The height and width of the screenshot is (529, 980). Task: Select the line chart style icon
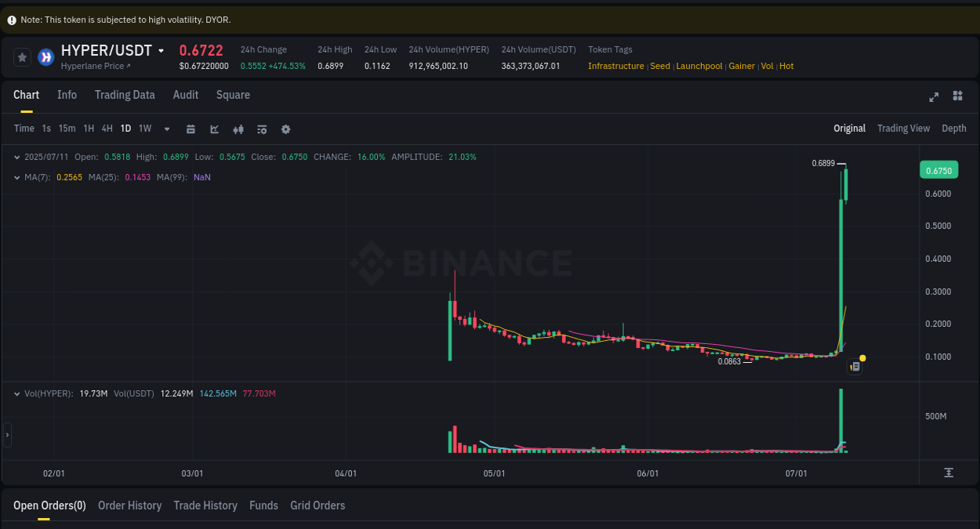click(214, 129)
